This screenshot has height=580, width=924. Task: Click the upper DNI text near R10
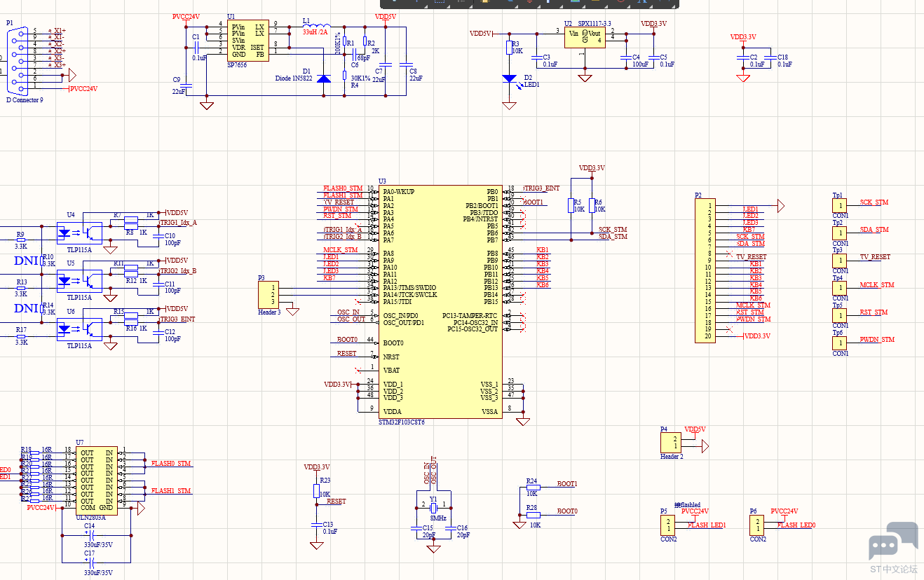tap(26, 261)
